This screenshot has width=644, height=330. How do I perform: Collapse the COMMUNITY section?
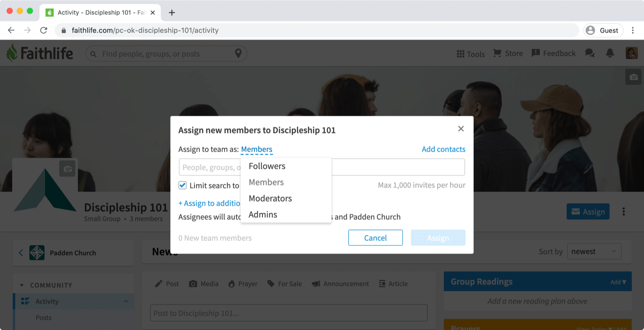[22, 285]
